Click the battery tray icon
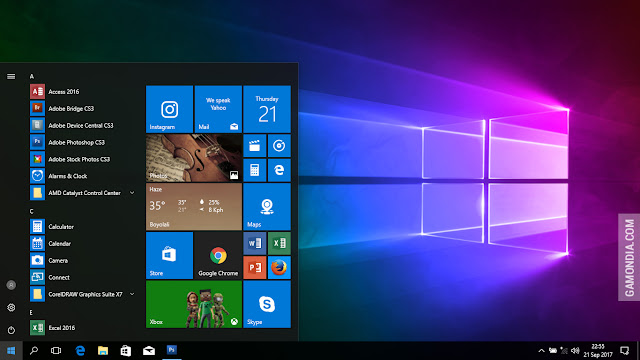This screenshot has height=360, width=640. (553, 351)
